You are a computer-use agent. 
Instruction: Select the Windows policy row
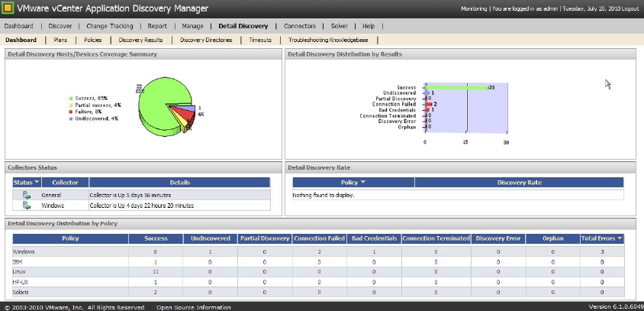click(x=318, y=251)
